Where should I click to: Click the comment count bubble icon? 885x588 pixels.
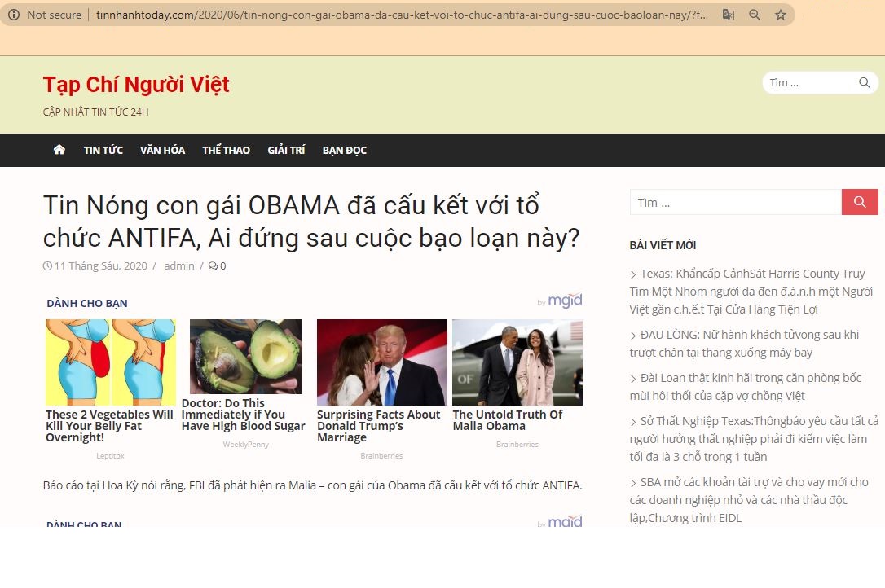pos(213,266)
